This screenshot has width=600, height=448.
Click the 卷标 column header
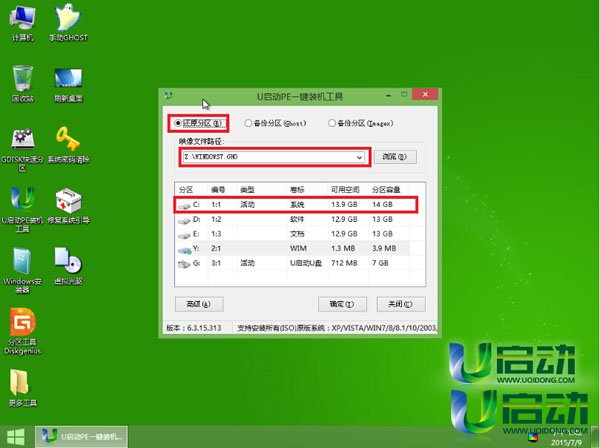297,190
